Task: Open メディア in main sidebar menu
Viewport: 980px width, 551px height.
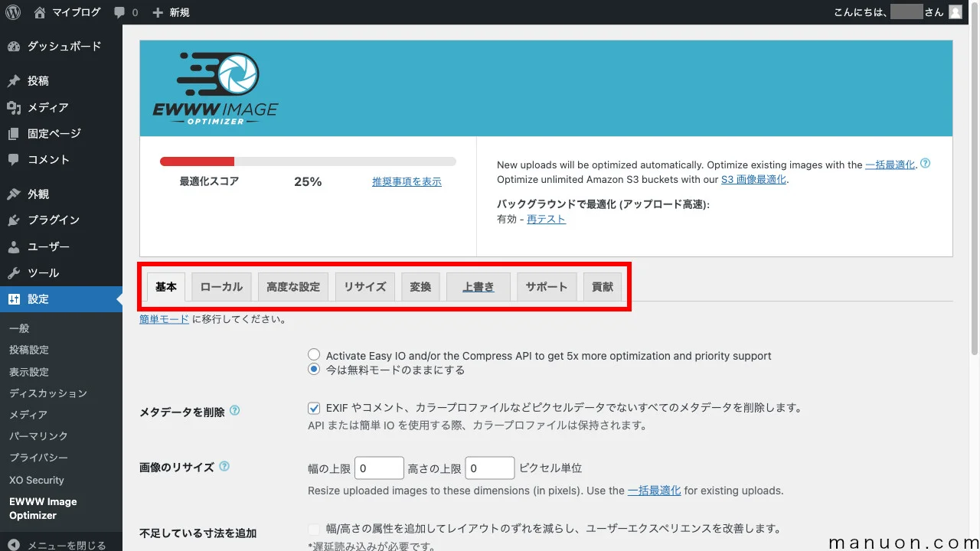Action: coord(61,107)
